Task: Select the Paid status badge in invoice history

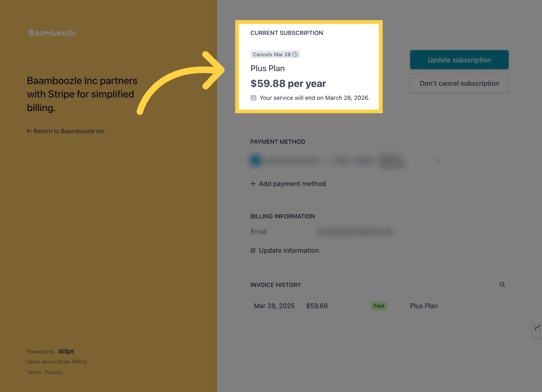Action: (x=379, y=306)
